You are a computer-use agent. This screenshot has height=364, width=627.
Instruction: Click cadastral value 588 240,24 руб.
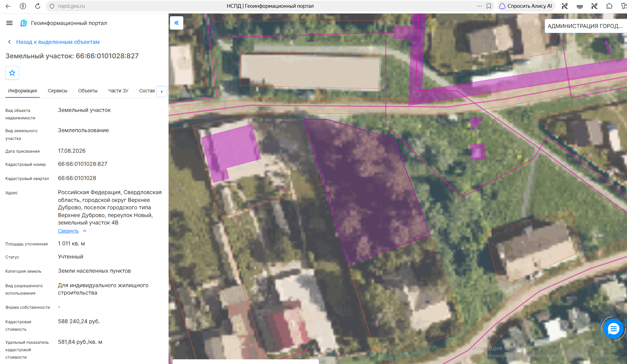pyautogui.click(x=79, y=321)
